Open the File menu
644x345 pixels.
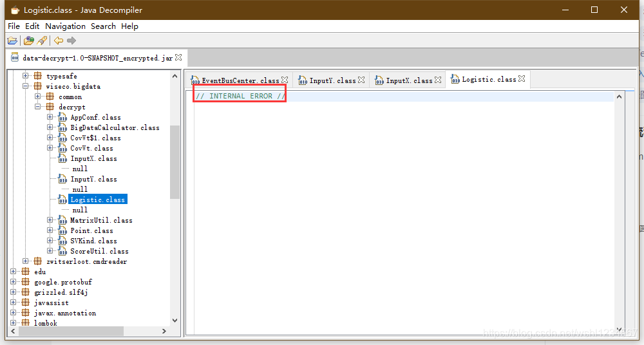pos(14,26)
